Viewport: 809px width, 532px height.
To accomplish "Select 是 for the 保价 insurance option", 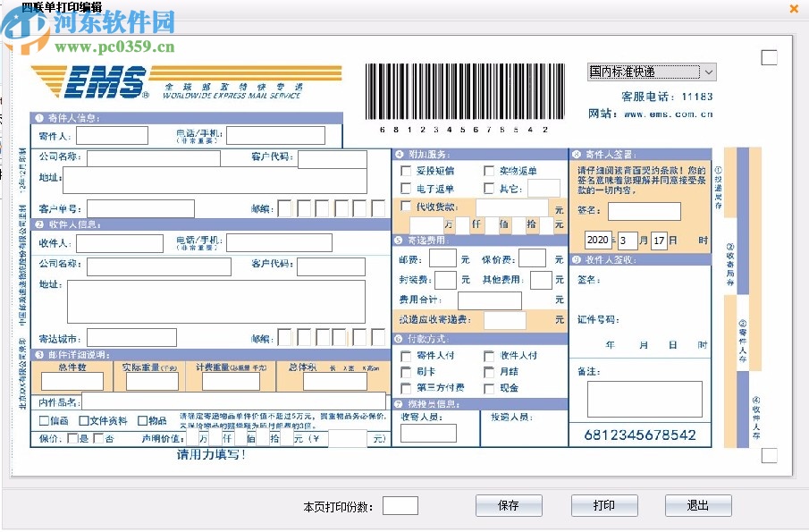I will tap(72, 439).
